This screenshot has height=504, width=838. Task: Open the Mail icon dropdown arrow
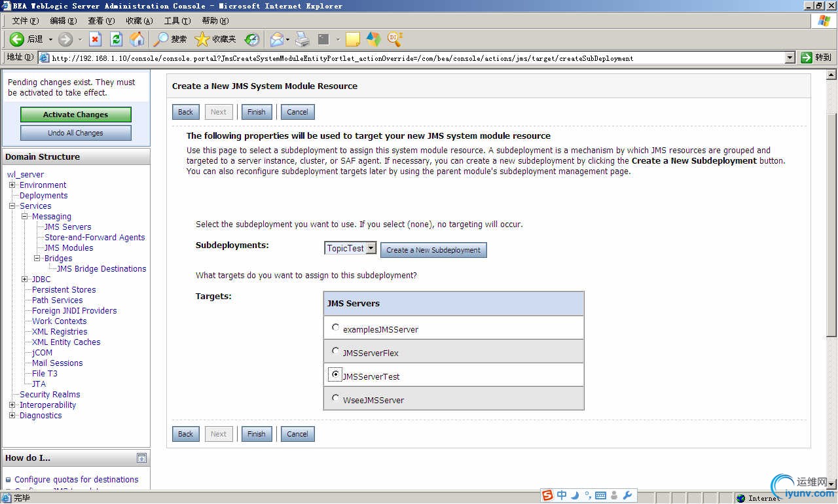coord(287,39)
